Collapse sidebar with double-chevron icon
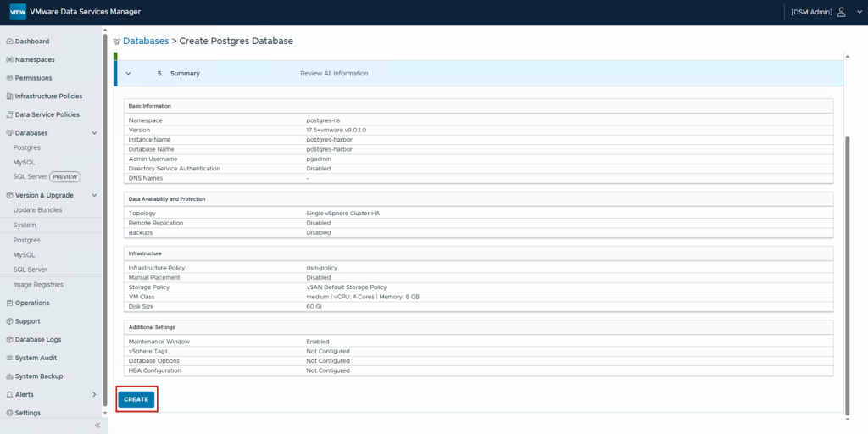Screen dimensions: 868x434 coord(97,426)
